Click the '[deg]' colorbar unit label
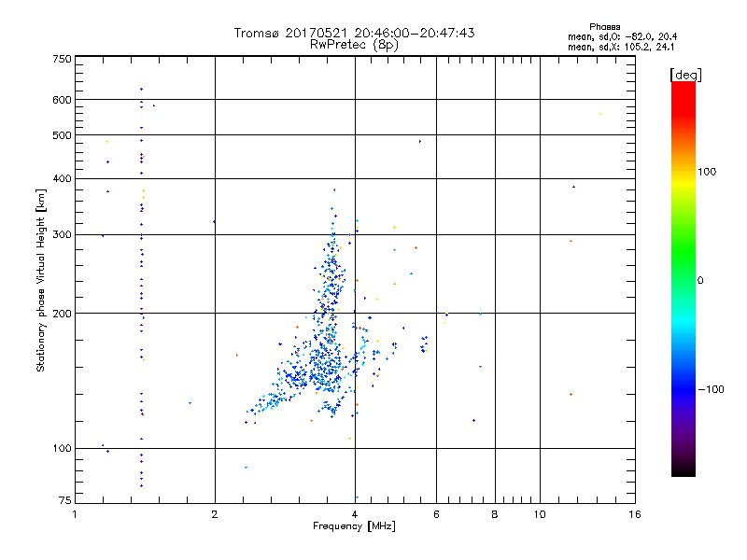This screenshot has width=747, height=560. click(x=685, y=75)
